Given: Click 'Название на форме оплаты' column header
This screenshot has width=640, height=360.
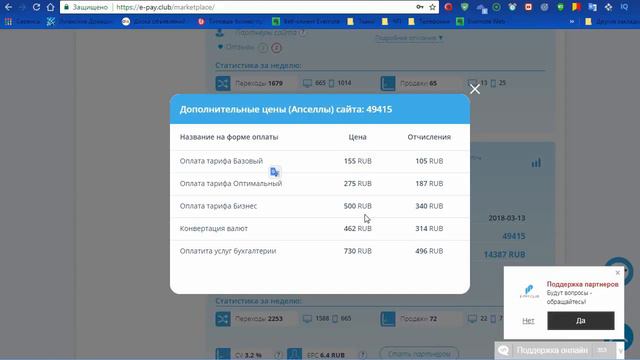Looking at the screenshot, I should click(x=229, y=137).
